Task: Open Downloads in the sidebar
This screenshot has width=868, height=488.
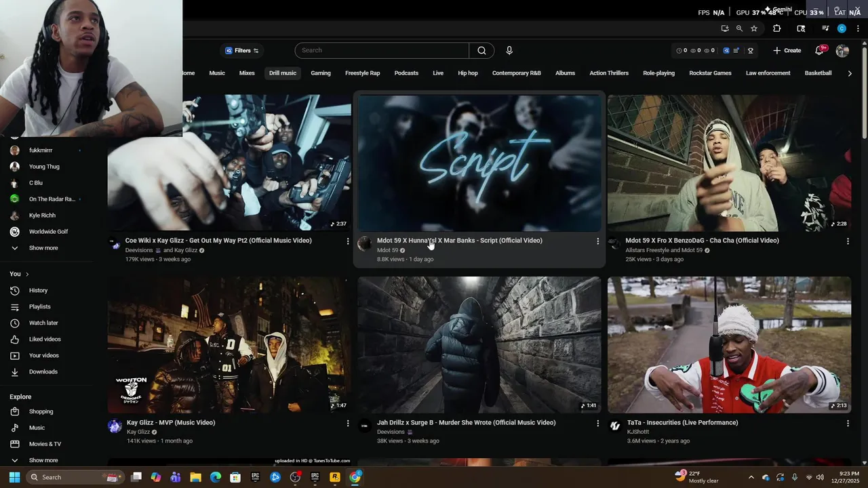Action: (x=43, y=371)
